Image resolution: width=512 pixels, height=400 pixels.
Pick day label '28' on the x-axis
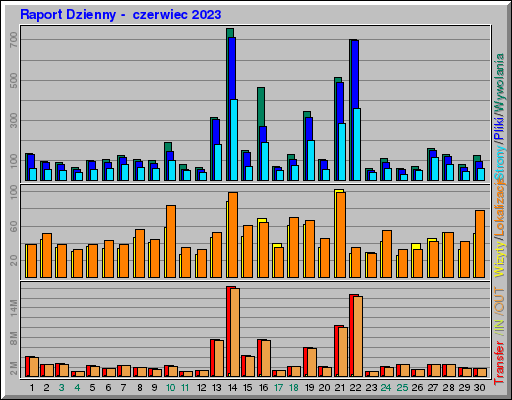point(448,388)
